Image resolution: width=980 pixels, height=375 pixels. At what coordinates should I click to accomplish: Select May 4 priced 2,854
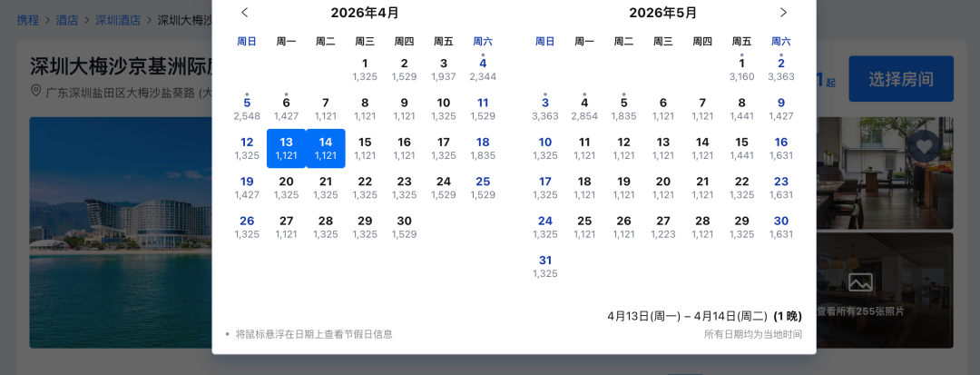click(584, 109)
